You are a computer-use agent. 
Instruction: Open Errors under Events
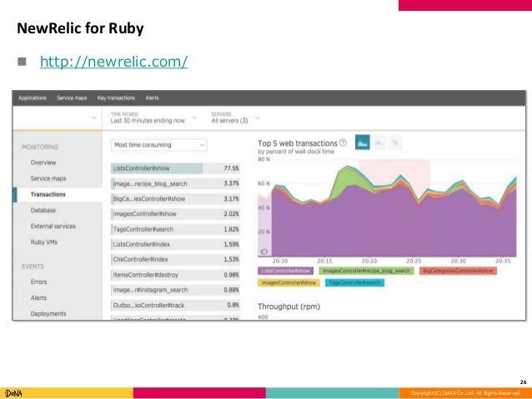(38, 282)
